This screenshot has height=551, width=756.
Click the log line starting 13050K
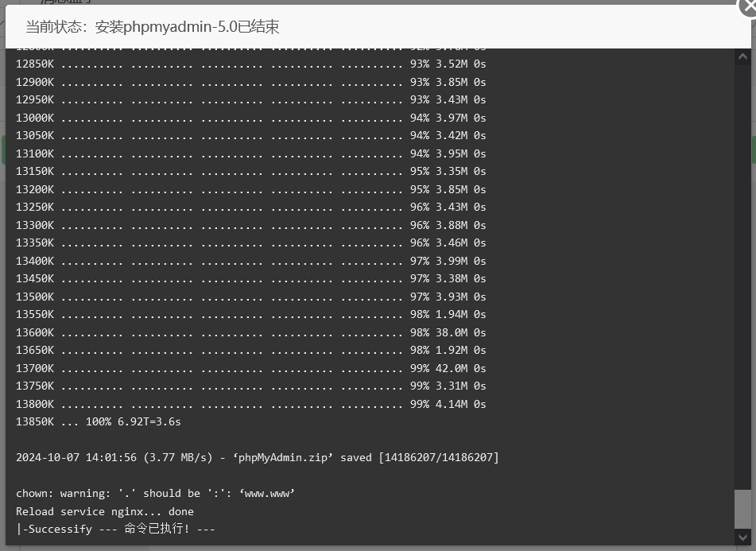pyautogui.click(x=250, y=135)
